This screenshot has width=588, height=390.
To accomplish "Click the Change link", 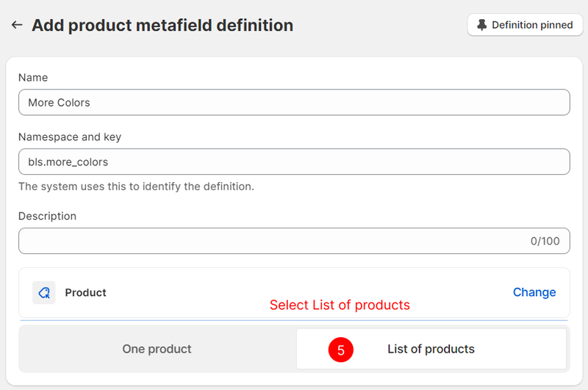I will 534,292.
